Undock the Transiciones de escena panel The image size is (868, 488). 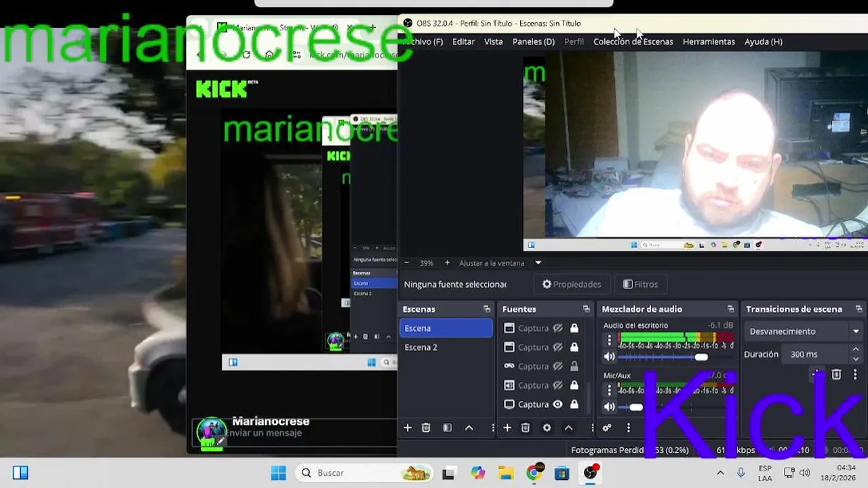click(x=859, y=309)
